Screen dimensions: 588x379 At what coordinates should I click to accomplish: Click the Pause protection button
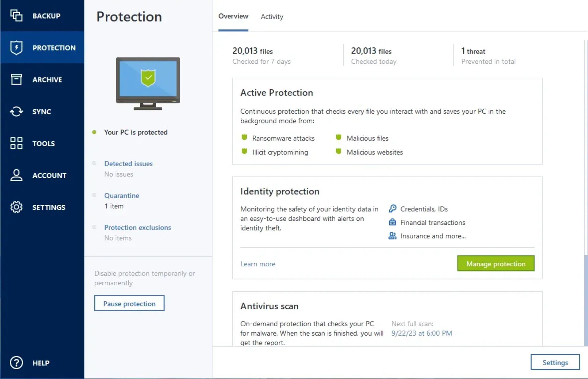point(129,304)
